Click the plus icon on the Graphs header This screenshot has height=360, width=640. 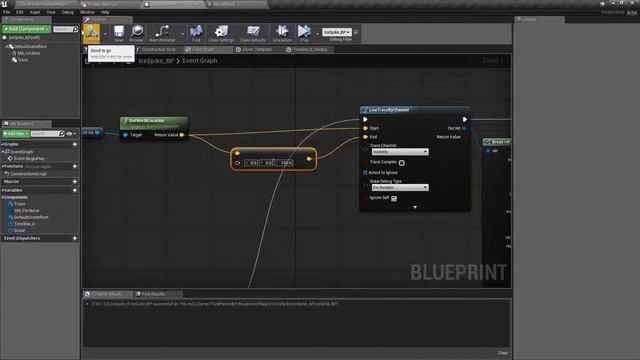(75, 144)
